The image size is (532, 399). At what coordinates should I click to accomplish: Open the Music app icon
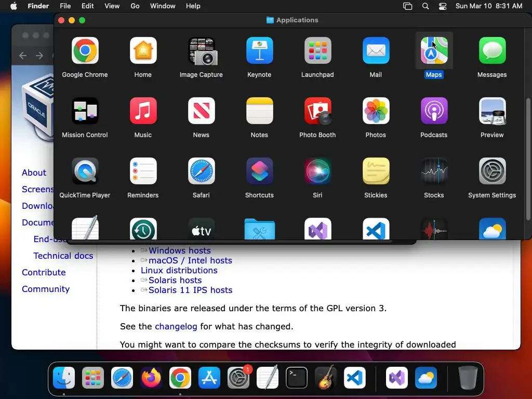click(143, 111)
